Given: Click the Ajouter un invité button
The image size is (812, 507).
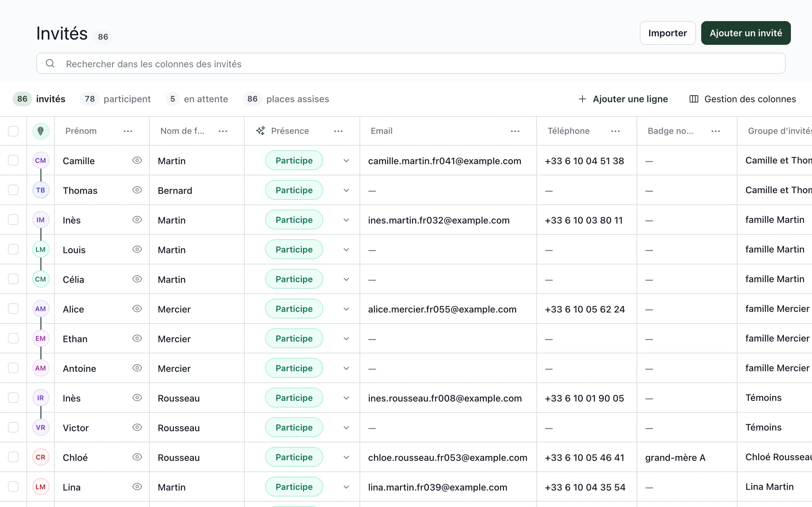Looking at the screenshot, I should coord(746,33).
